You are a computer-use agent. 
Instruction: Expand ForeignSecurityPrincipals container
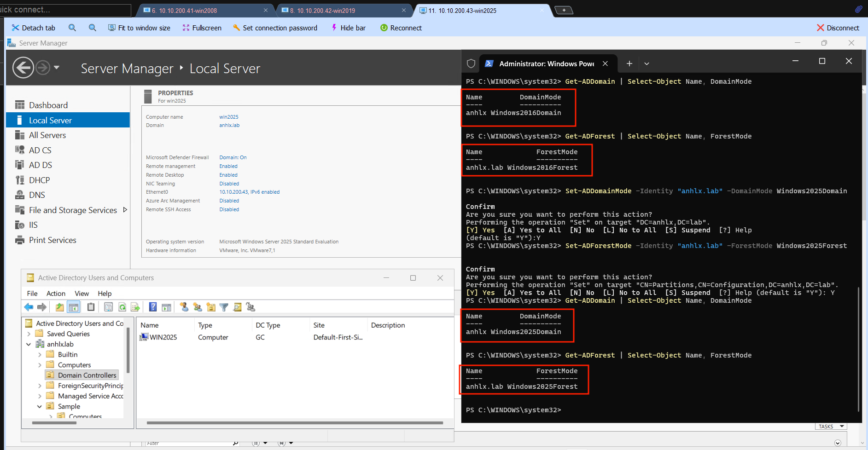click(40, 386)
